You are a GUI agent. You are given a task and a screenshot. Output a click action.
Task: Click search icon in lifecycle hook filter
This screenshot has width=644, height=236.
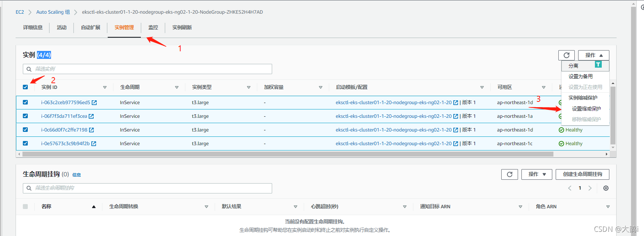coord(29,188)
